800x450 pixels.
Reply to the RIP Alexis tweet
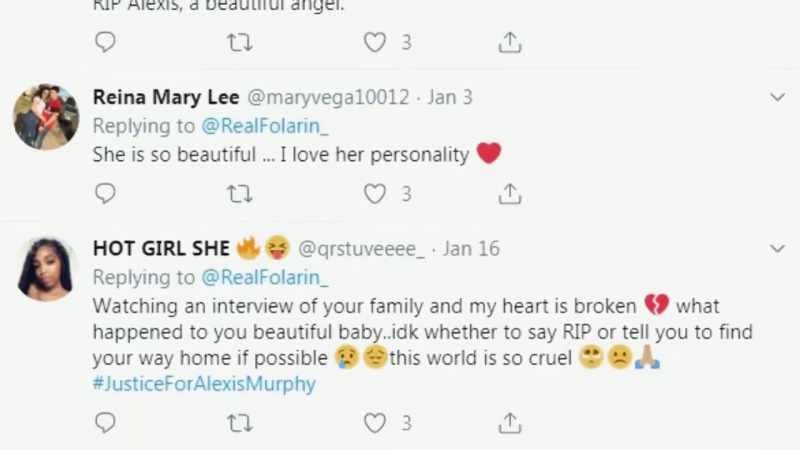click(106, 42)
